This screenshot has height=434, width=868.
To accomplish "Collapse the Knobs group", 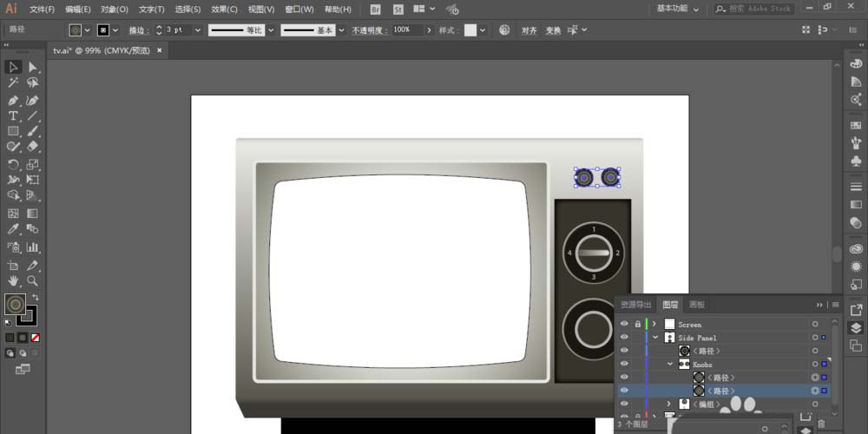I will [670, 364].
